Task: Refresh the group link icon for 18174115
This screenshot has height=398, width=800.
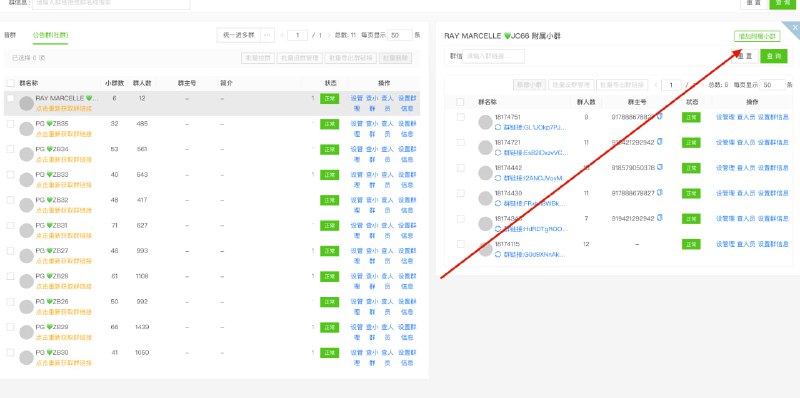Action: point(498,255)
